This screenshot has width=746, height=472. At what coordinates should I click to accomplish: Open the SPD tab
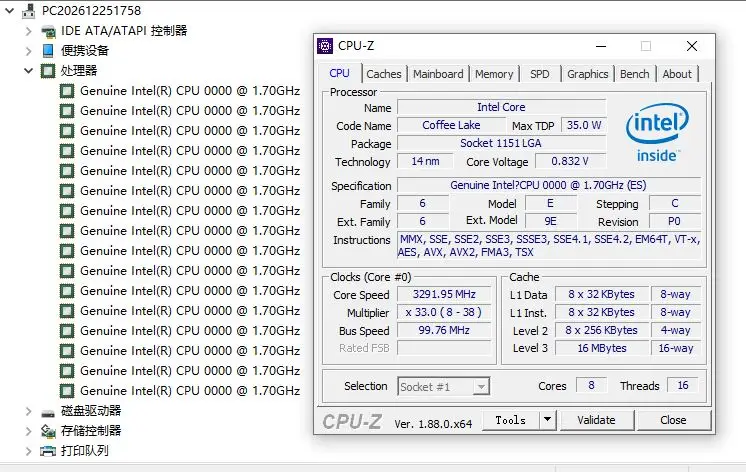(540, 74)
